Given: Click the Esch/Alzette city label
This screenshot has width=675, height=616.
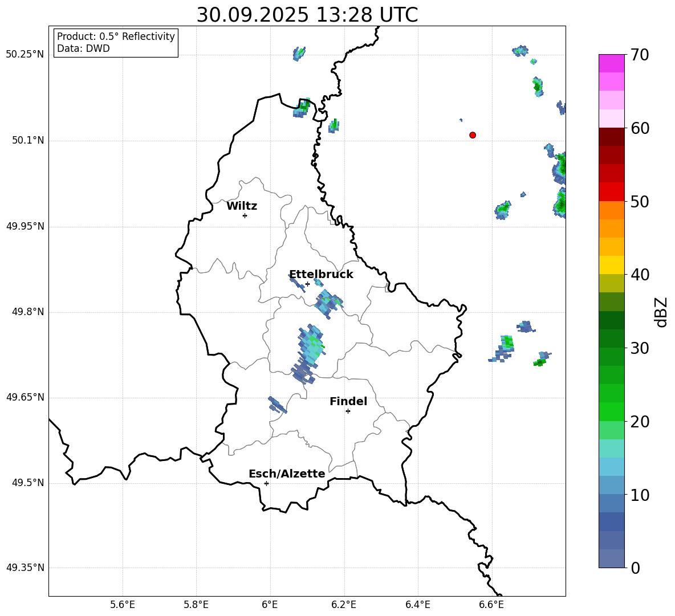Looking at the screenshot, I should coord(287,474).
